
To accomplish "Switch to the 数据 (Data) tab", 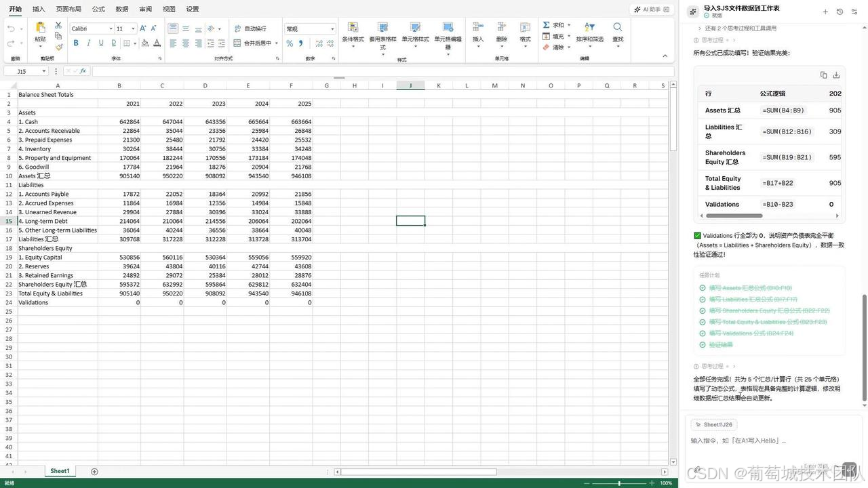I will [x=122, y=9].
